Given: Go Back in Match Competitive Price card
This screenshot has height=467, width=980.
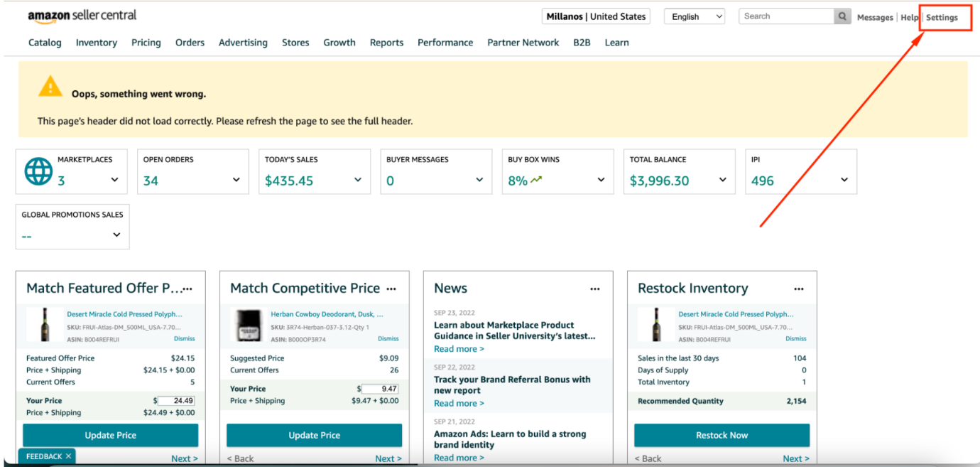Looking at the screenshot, I should click(x=240, y=458).
